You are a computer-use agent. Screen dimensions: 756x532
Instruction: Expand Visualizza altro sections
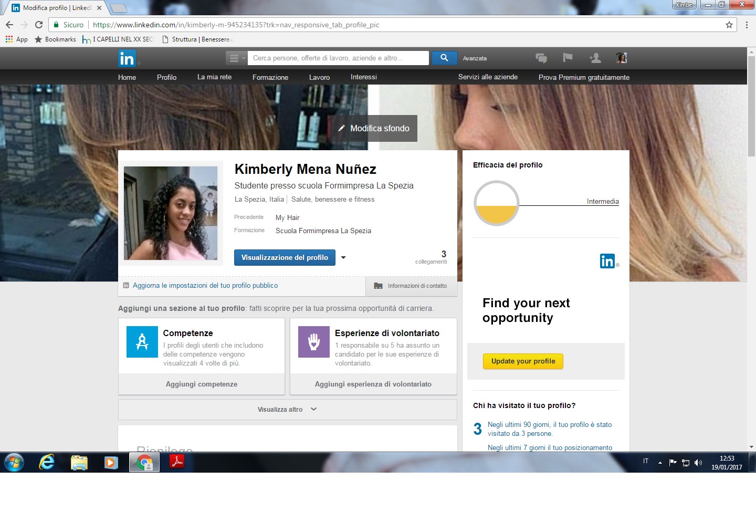click(x=288, y=410)
